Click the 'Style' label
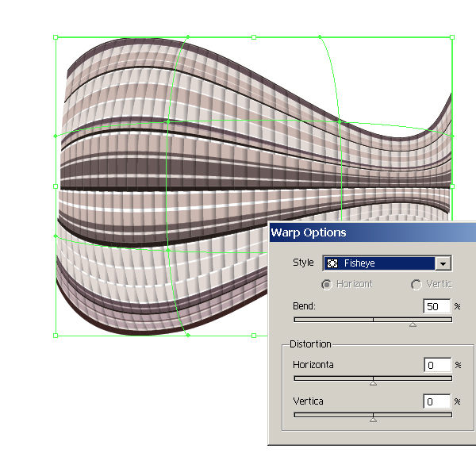The width and height of the screenshot is (476, 476). (x=303, y=263)
